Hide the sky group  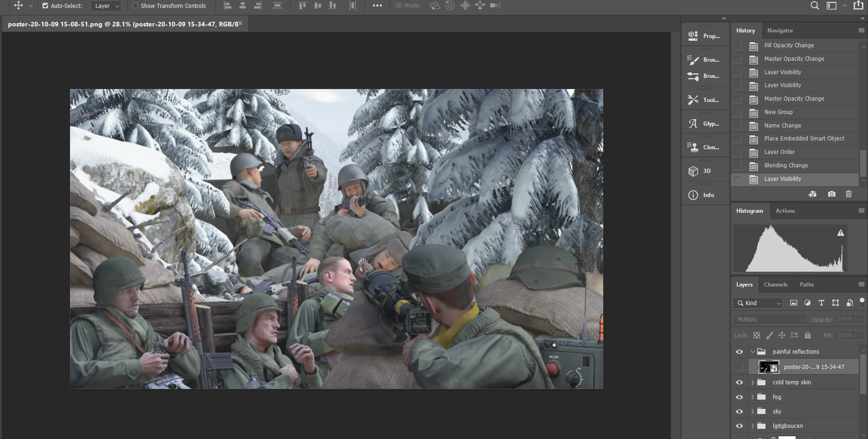[740, 412]
